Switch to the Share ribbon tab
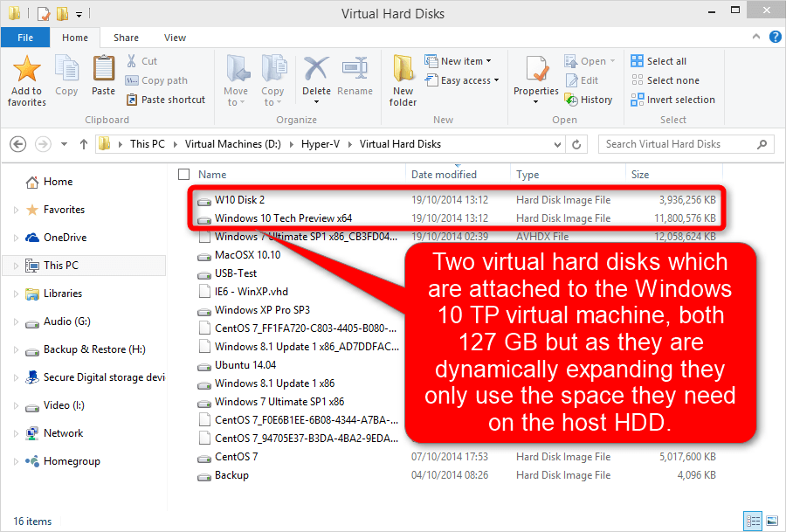Screen dimensions: 786x532 [127, 38]
